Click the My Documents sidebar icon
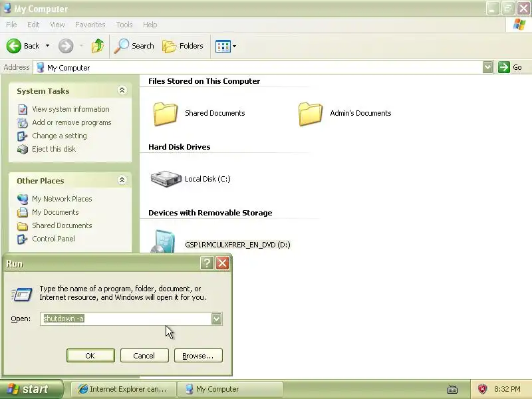 pos(23,212)
